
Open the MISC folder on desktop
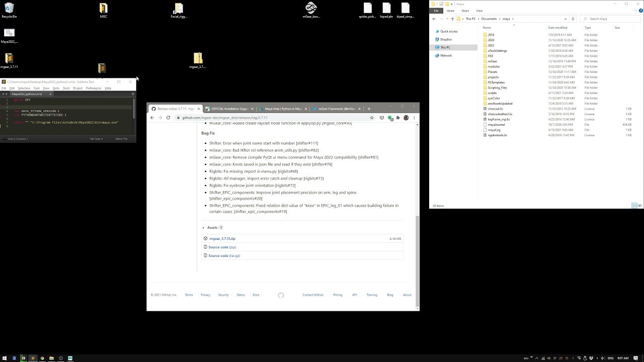point(104,10)
